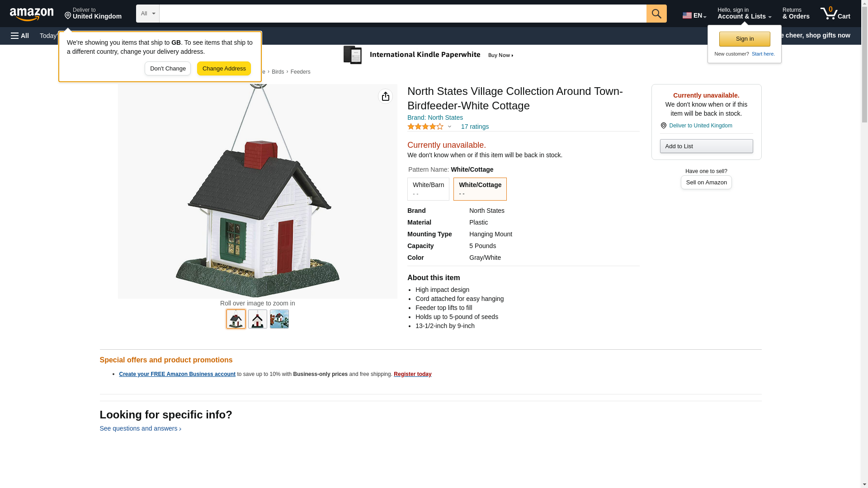
Task: Open the Birds breadcrumb category
Action: coord(278,72)
